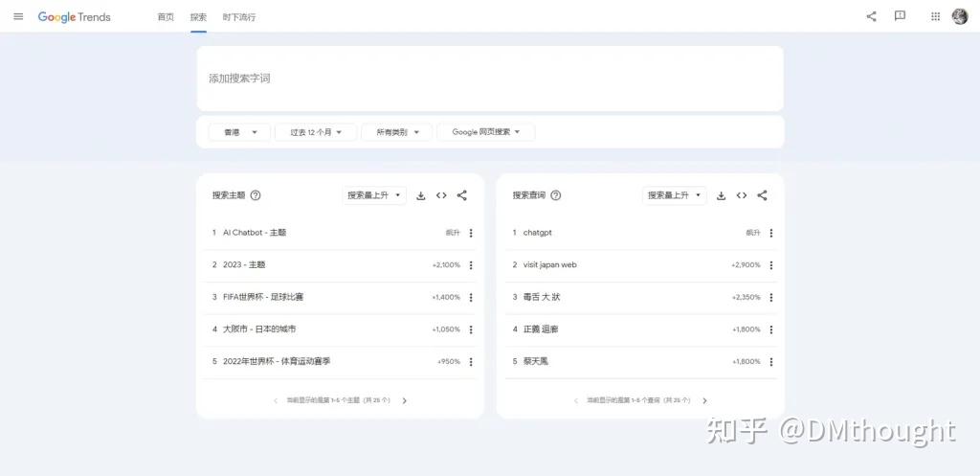Open the FIFA世界杯 - 足球比赛 result
The image size is (980, 476).
click(263, 297)
